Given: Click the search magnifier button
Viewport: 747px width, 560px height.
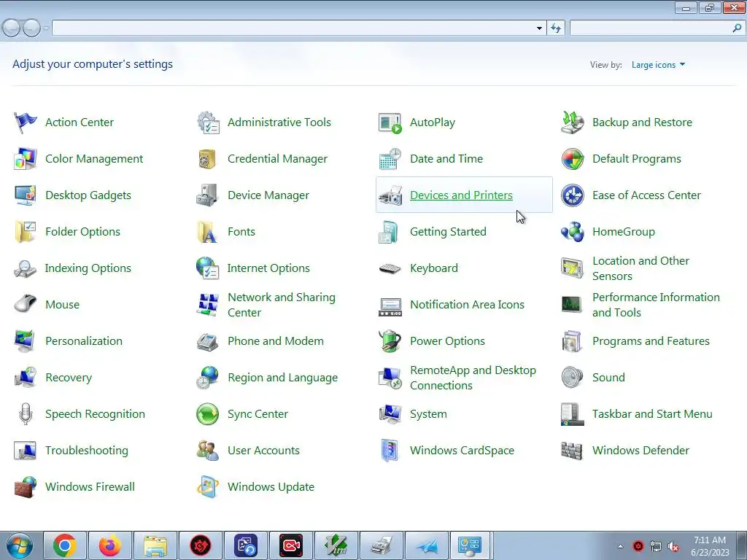Looking at the screenshot, I should pyautogui.click(x=737, y=28).
